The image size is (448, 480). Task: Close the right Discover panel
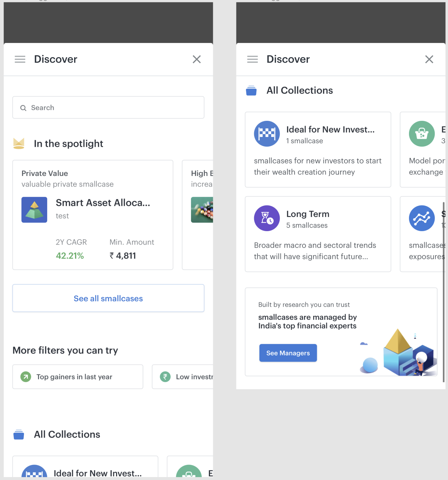tap(429, 59)
